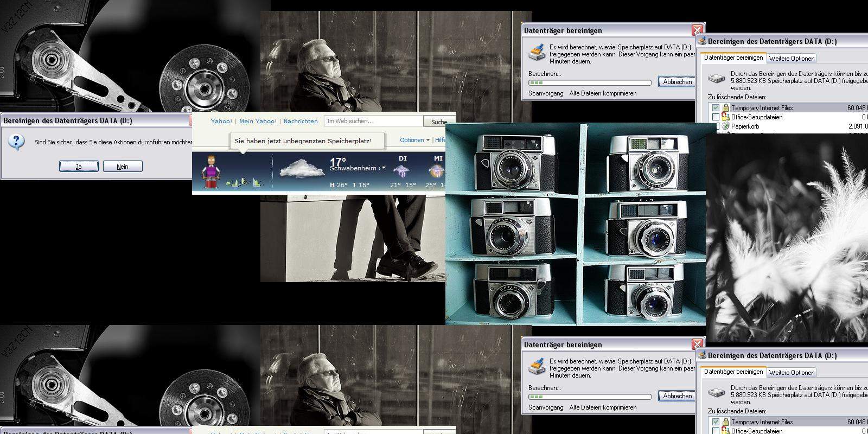
Task: Open the upper hard drive platter photo
Action: point(130,56)
